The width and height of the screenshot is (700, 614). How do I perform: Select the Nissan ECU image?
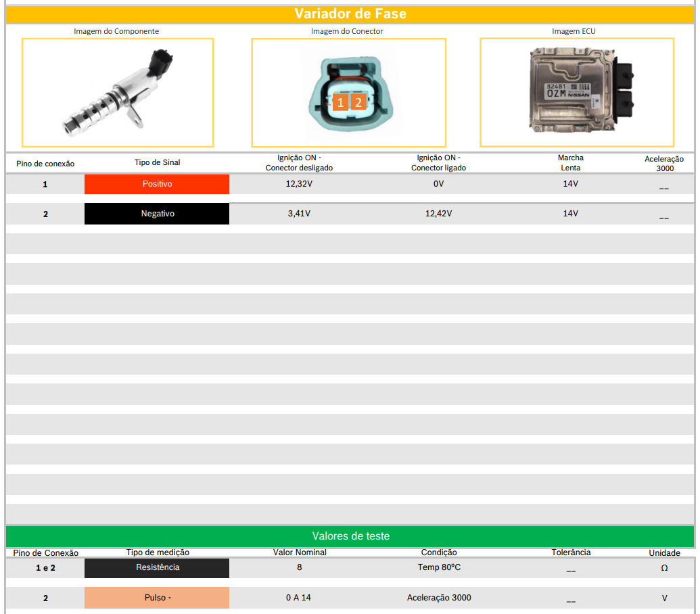(x=577, y=93)
